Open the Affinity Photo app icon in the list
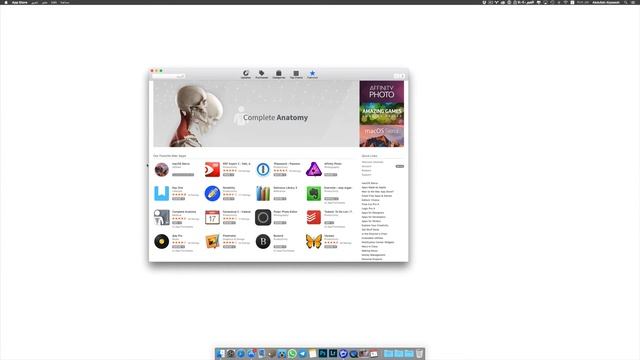The height and width of the screenshot is (360, 640). click(313, 169)
